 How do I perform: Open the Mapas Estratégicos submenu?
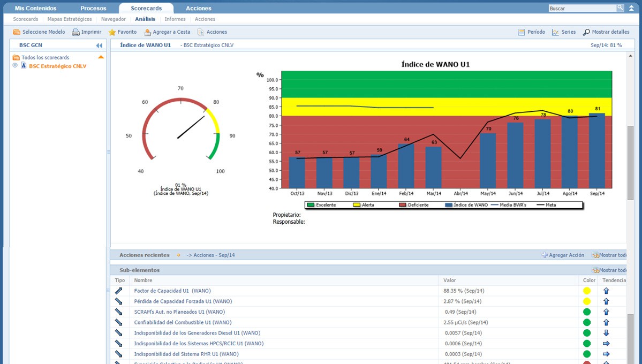coord(70,19)
